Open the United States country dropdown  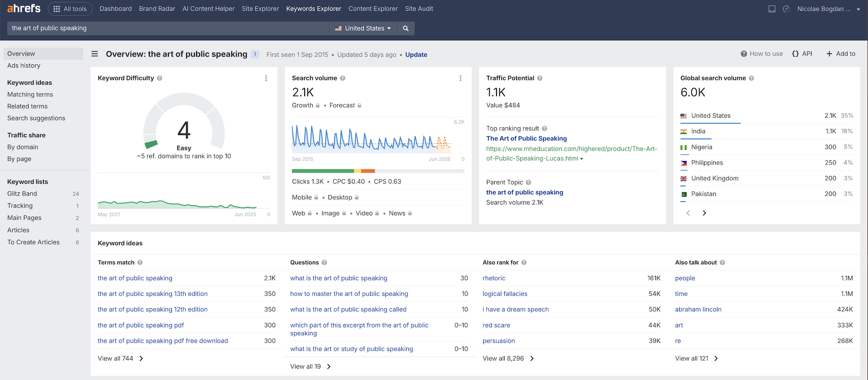coord(363,28)
